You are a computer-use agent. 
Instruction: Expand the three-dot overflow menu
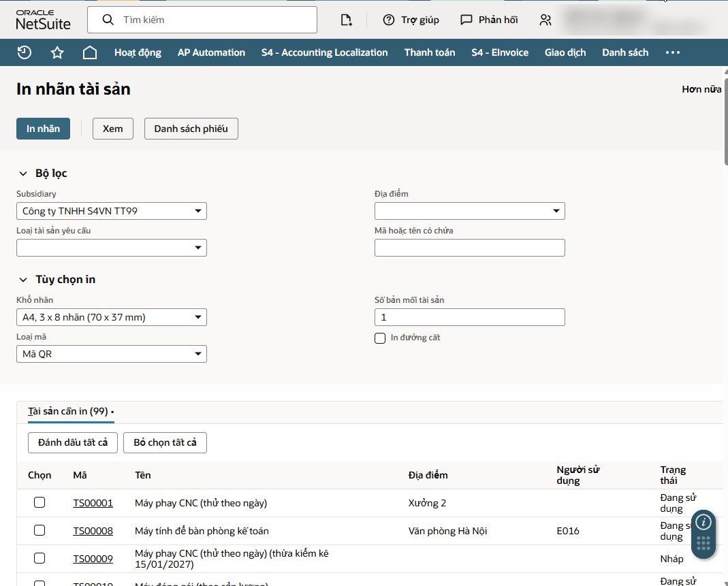point(673,52)
